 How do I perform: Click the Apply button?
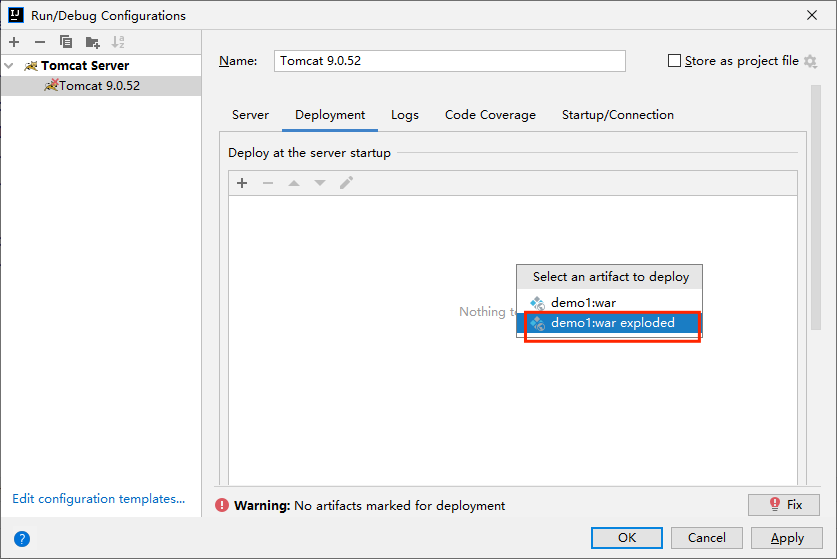786,538
